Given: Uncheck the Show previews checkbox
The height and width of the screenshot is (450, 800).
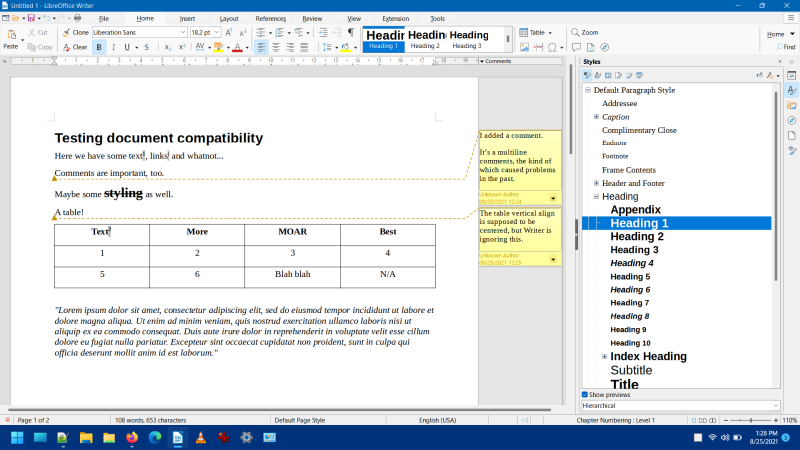Looking at the screenshot, I should click(x=585, y=395).
